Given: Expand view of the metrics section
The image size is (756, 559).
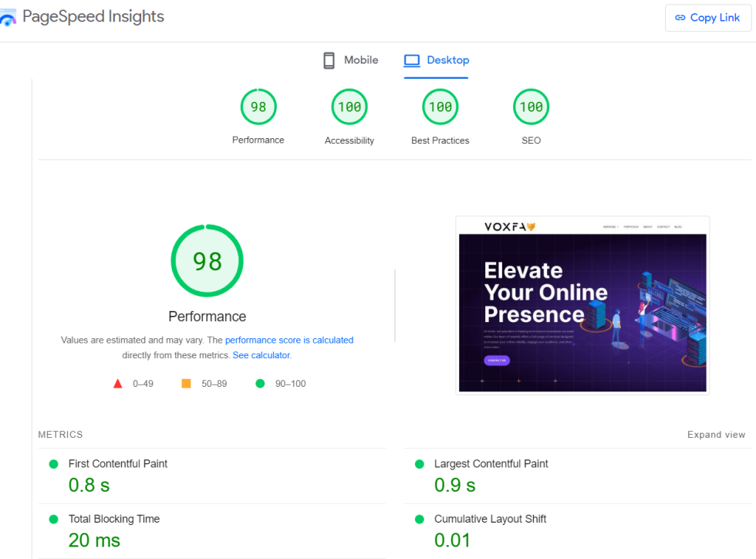Looking at the screenshot, I should 716,435.
